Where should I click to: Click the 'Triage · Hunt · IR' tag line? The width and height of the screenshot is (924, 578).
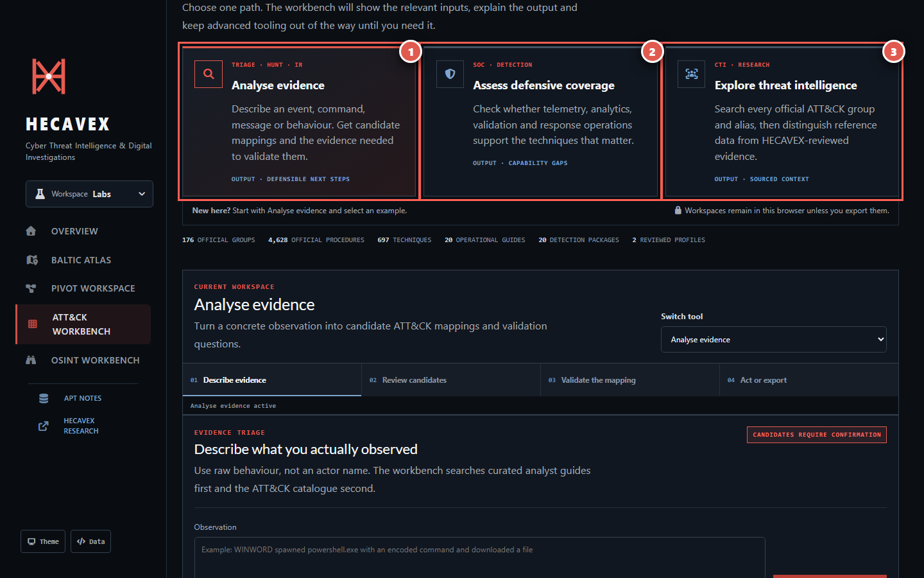coord(267,65)
